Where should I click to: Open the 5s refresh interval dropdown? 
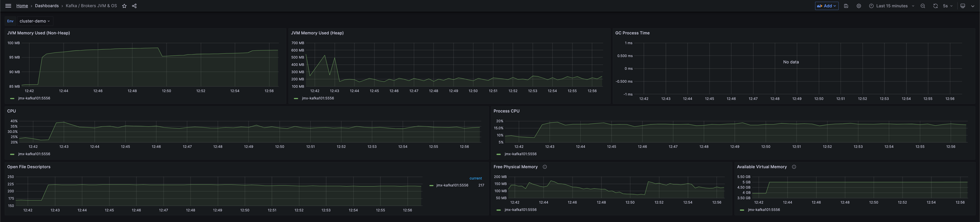click(947, 6)
